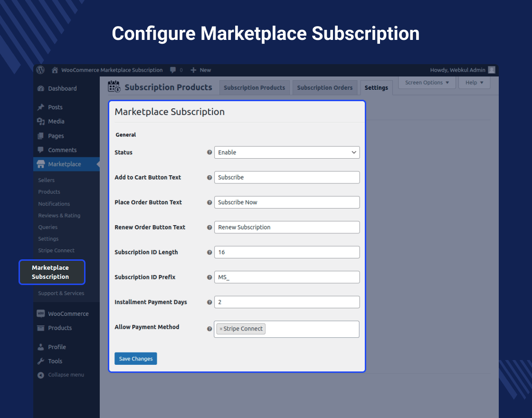
Task: Click the Collapse menu arrow icon
Action: click(x=41, y=375)
